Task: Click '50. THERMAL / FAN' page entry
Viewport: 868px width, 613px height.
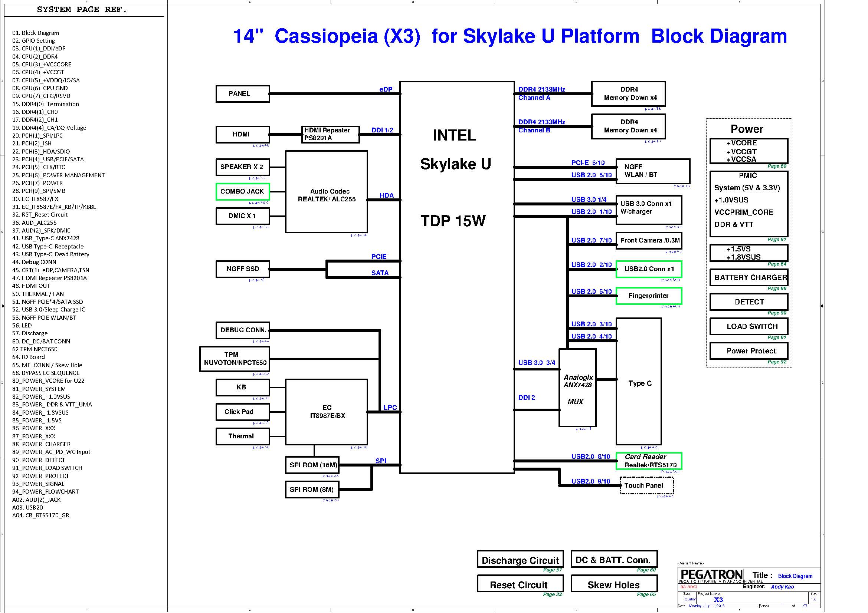Action: (38, 294)
